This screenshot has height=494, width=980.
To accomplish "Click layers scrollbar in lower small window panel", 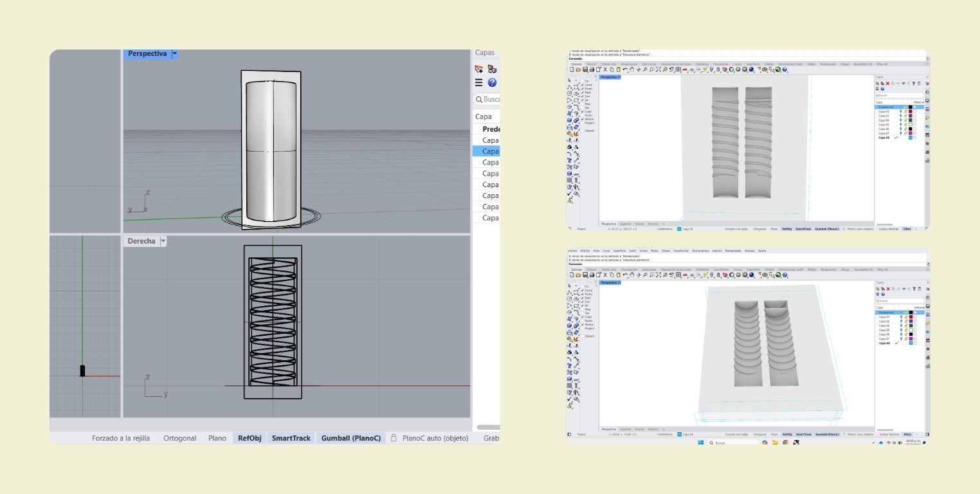I will click(885, 430).
